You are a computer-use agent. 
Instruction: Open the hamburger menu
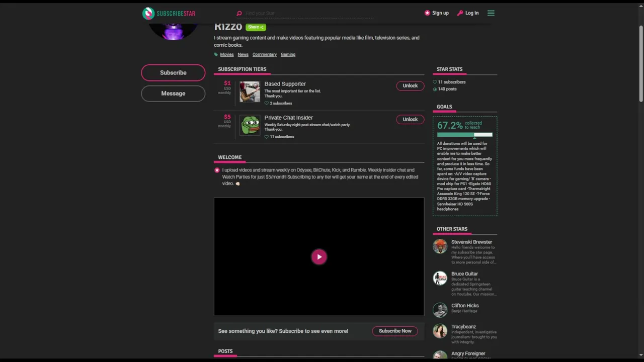coord(491,13)
